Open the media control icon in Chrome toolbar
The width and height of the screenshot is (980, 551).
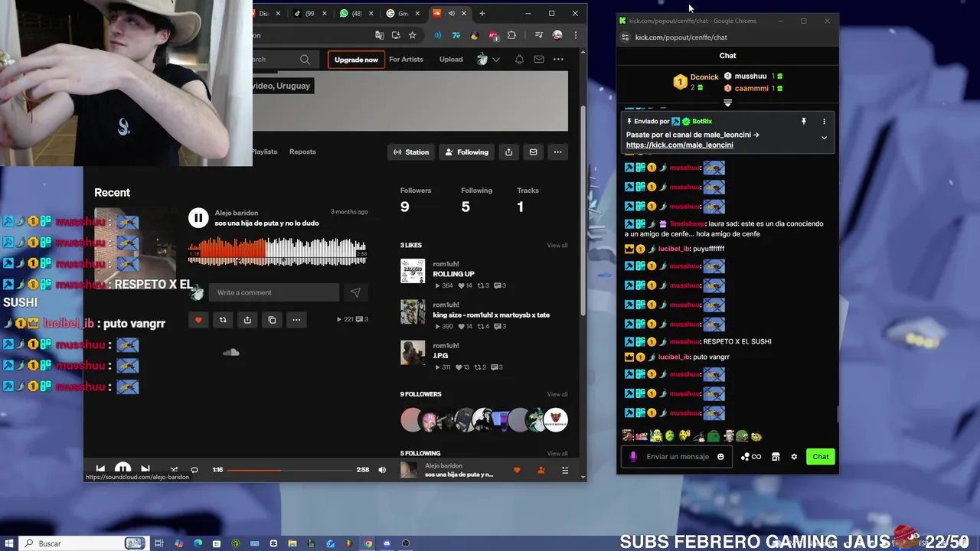(x=539, y=35)
